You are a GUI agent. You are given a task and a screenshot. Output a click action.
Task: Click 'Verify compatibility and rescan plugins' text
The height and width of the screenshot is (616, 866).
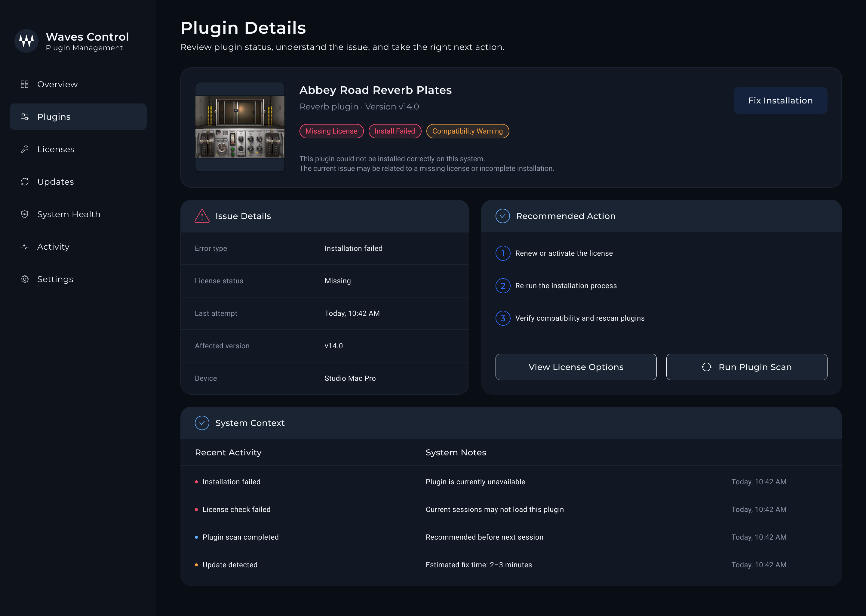pos(580,318)
